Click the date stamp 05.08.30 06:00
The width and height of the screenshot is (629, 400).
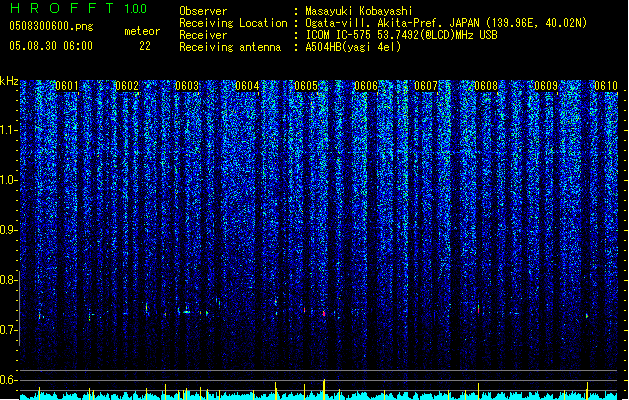[x=51, y=46]
